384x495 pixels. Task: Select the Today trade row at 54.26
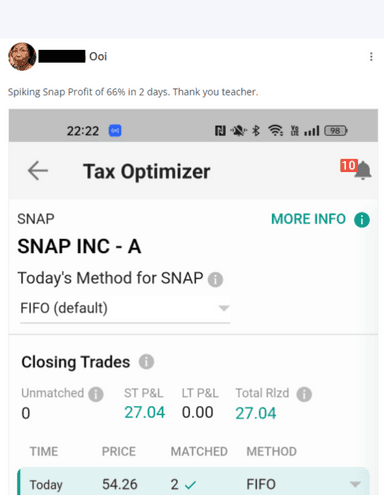point(193,482)
